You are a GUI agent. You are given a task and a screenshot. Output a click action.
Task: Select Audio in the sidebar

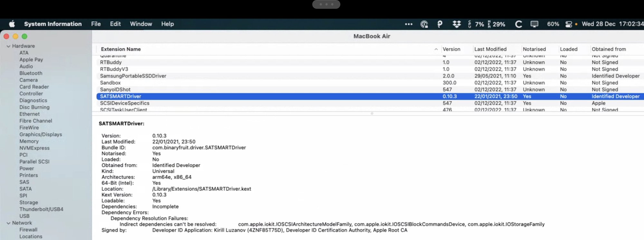pos(26,66)
